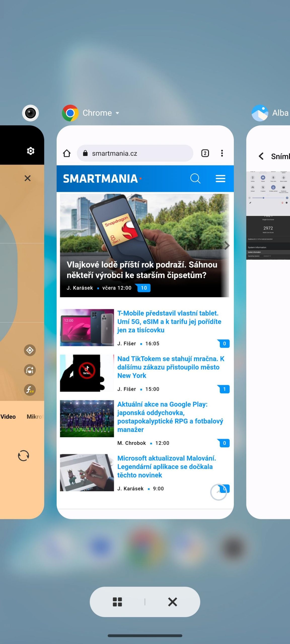The image size is (290, 644).
Task: Open camera settings gear icon
Action: coord(30,151)
